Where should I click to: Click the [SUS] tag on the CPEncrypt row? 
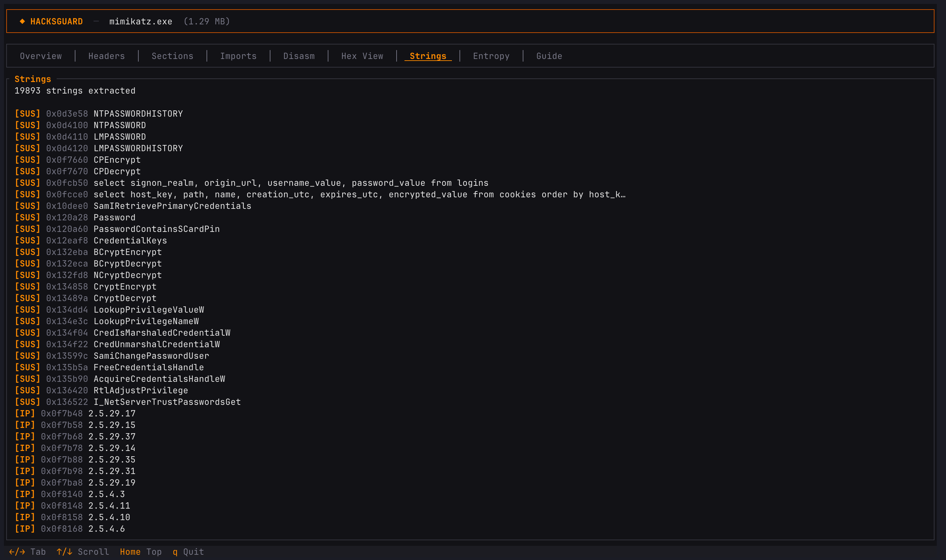click(x=28, y=160)
